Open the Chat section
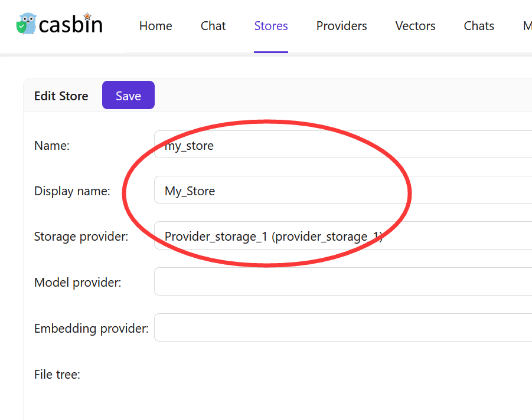The height and width of the screenshot is (420, 532). [213, 26]
